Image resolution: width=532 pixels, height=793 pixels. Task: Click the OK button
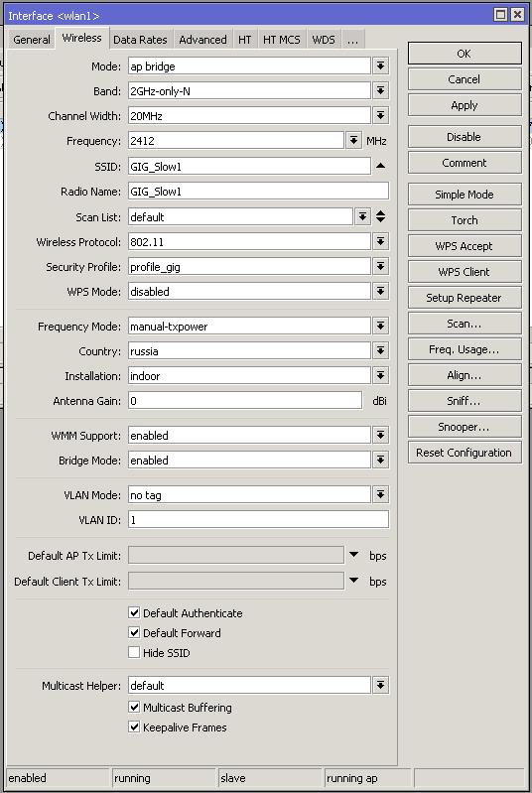coord(465,54)
